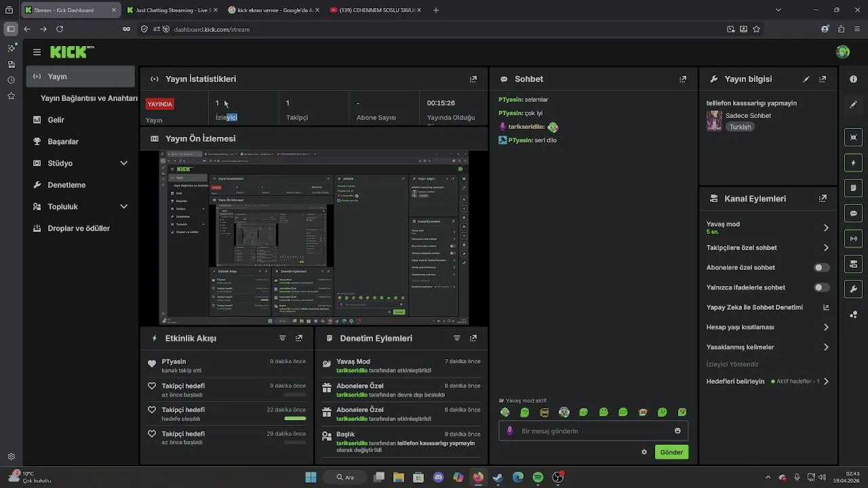Click inside Bir mesaj gönderin field
This screenshot has height=488, width=868.
point(593,431)
